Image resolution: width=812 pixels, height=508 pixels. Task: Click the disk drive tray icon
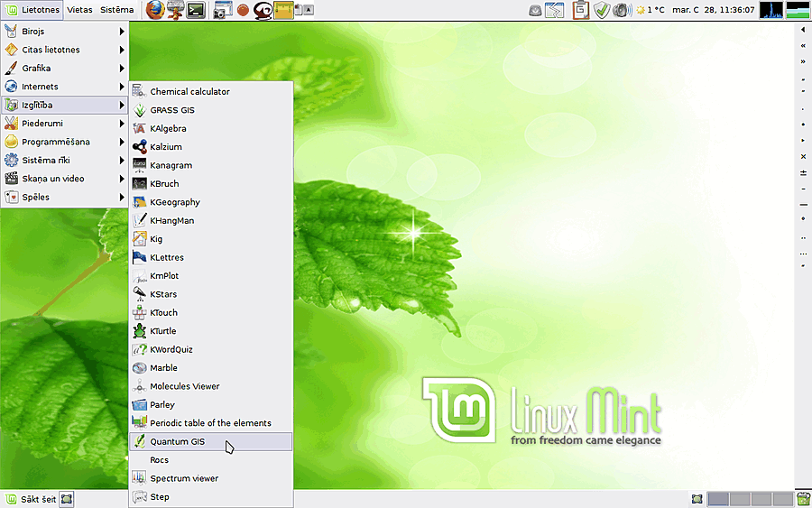coord(535,10)
